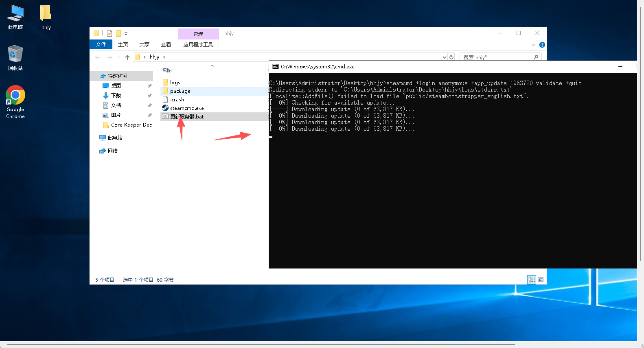Open the Customize Quick Access Toolbar dropdown
Viewport: 644px width, 348px height.
point(126,34)
